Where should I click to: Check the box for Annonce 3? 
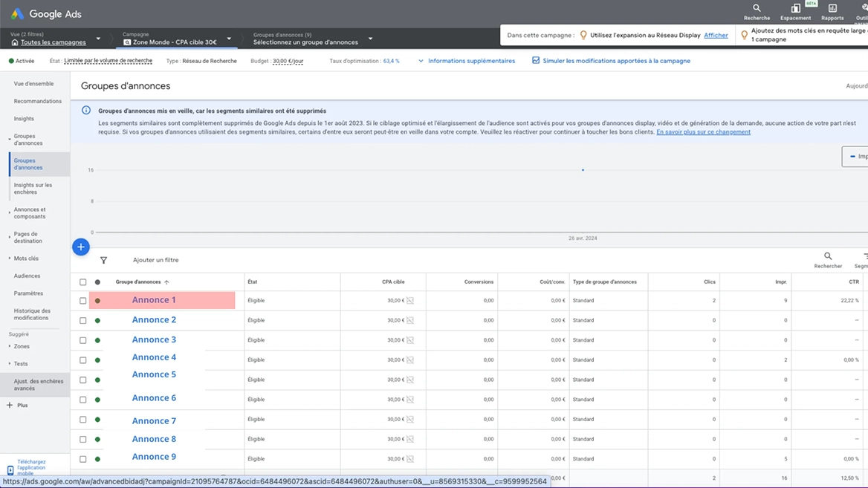[x=83, y=340]
